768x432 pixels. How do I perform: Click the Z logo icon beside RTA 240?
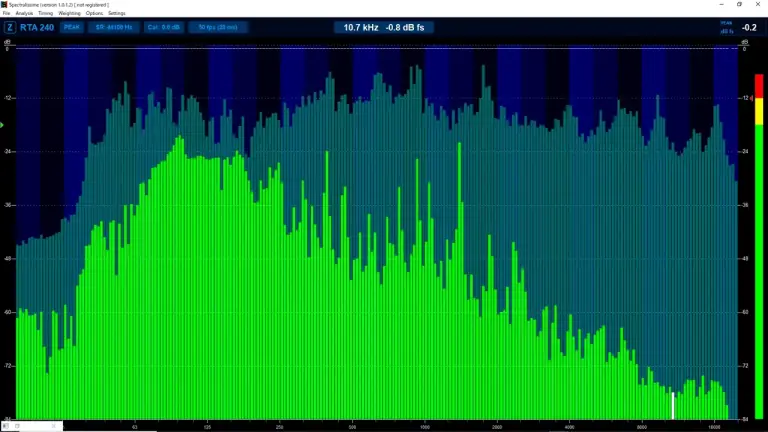coord(9,27)
